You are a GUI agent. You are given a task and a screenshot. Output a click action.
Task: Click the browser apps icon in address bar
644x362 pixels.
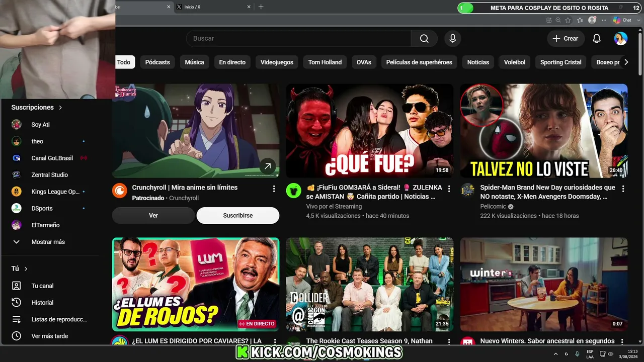point(549,20)
